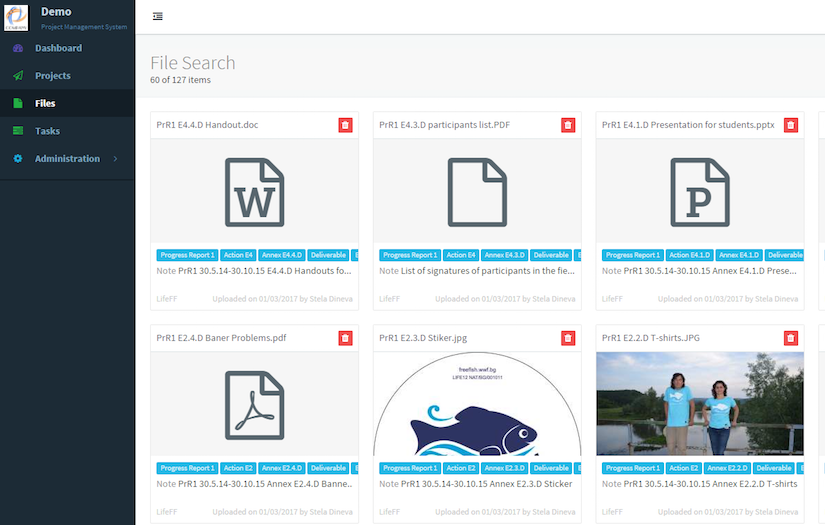Expand the Administration submenu
The image size is (825, 525).
pyautogui.click(x=67, y=158)
